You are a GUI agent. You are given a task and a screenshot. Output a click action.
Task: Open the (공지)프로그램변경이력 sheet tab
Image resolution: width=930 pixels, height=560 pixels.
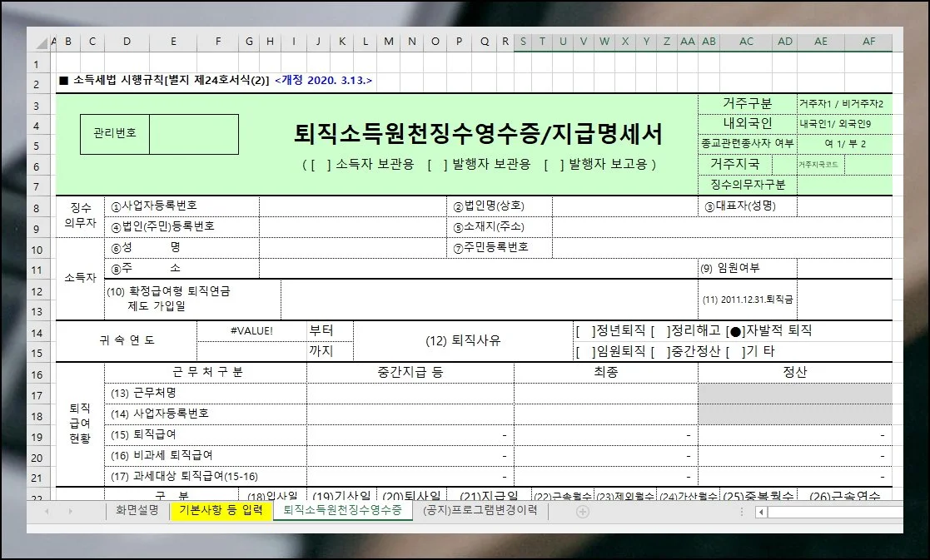point(480,511)
